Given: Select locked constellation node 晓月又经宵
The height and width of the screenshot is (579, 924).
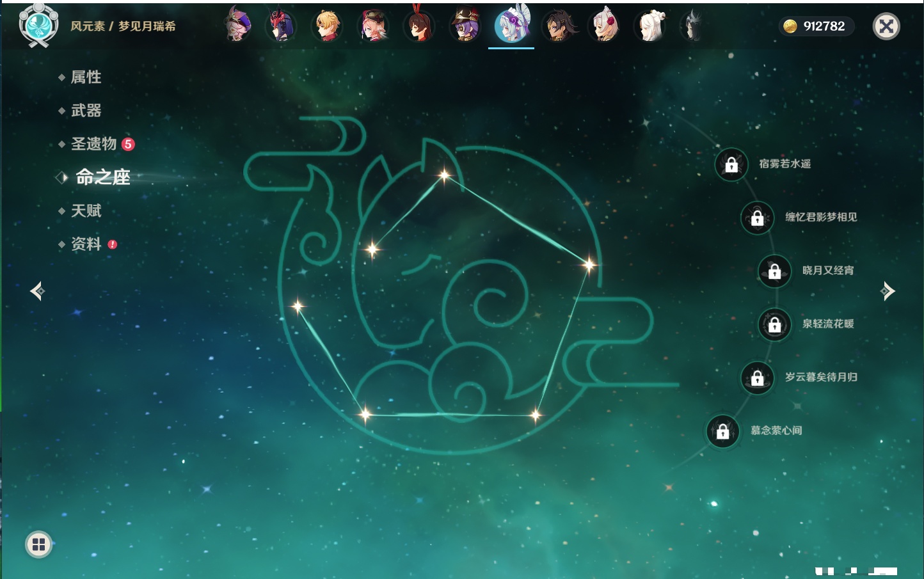Looking at the screenshot, I should click(775, 271).
